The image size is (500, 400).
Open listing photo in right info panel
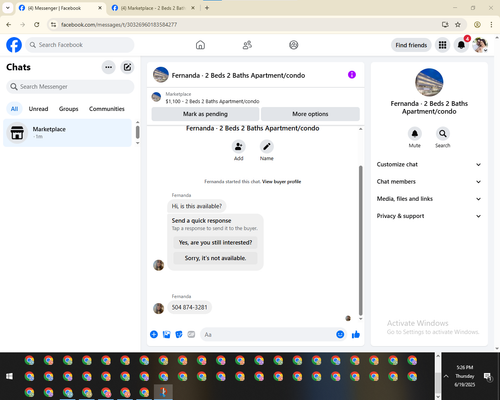[x=429, y=82]
